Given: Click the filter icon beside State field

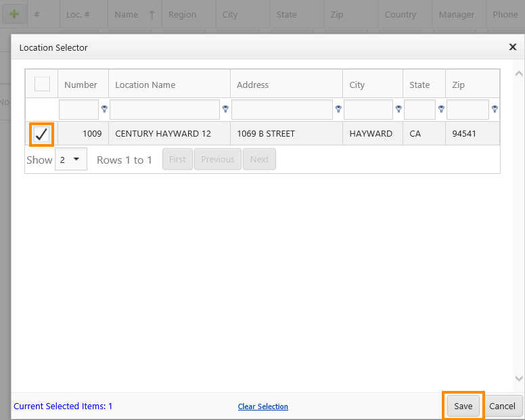Looking at the screenshot, I should 441,109.
